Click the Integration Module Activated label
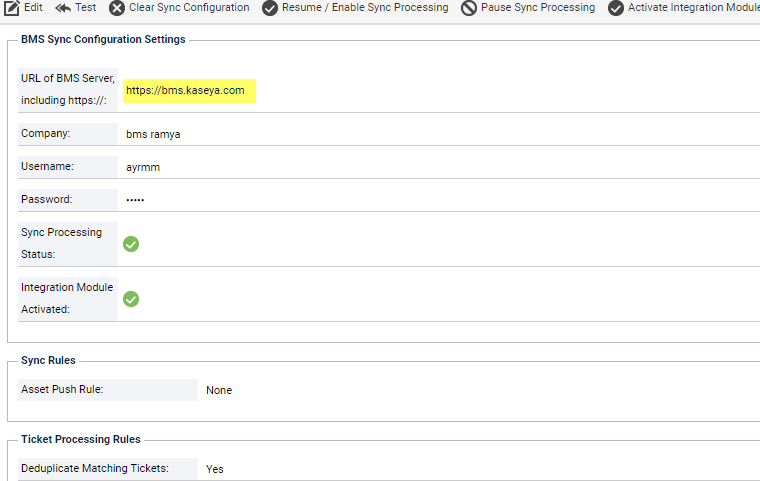Viewport: 760px width, 481px height. pos(67,298)
